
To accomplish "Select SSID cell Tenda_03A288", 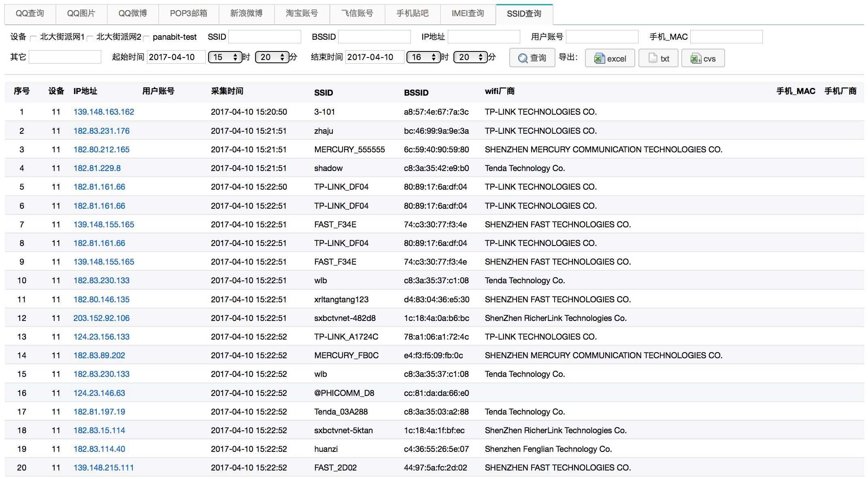I will [341, 412].
